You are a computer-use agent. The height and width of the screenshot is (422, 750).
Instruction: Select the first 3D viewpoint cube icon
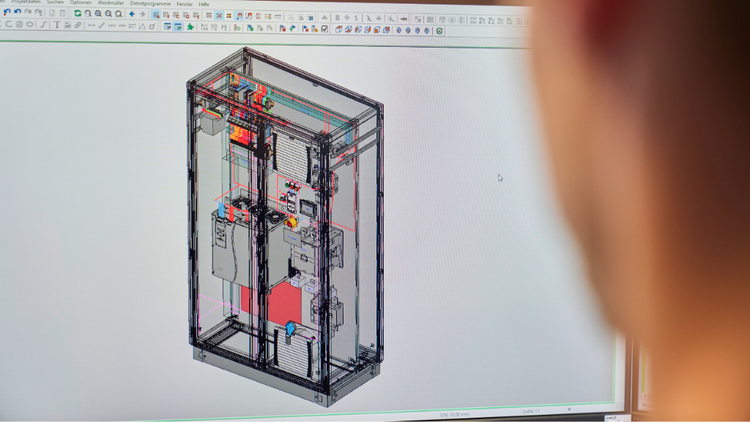point(339,30)
